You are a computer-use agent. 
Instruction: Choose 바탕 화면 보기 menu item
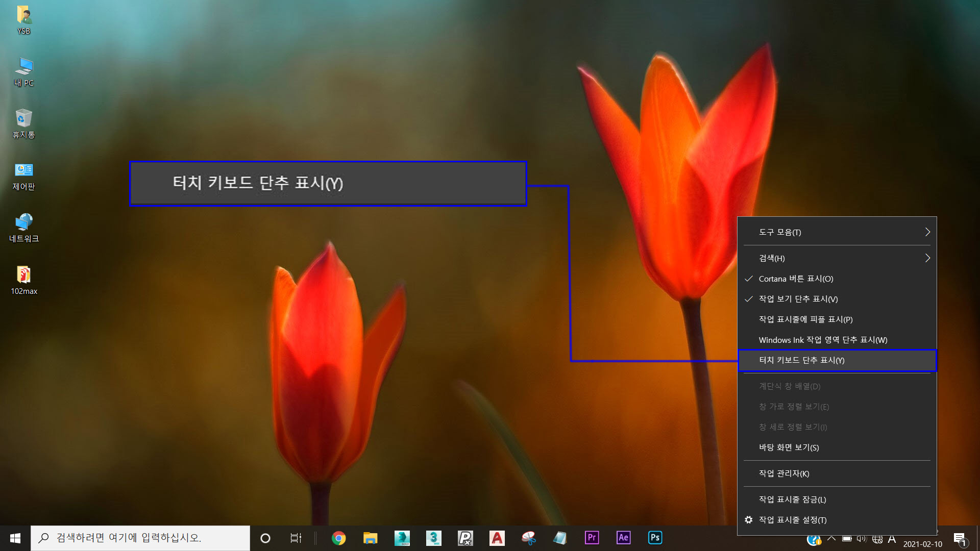tap(789, 447)
